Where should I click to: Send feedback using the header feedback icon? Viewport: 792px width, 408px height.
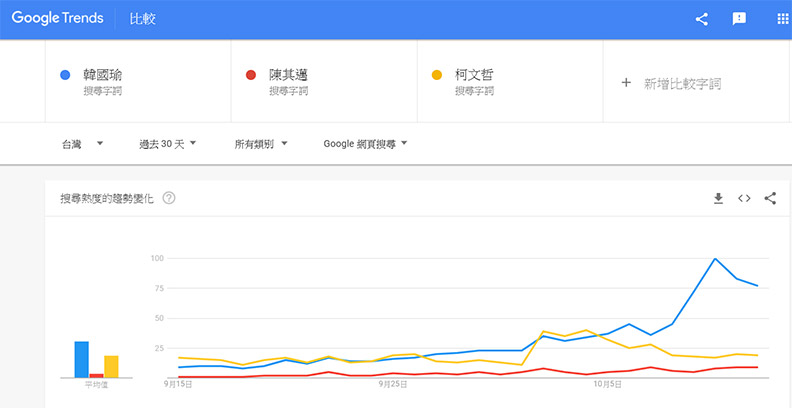(739, 19)
